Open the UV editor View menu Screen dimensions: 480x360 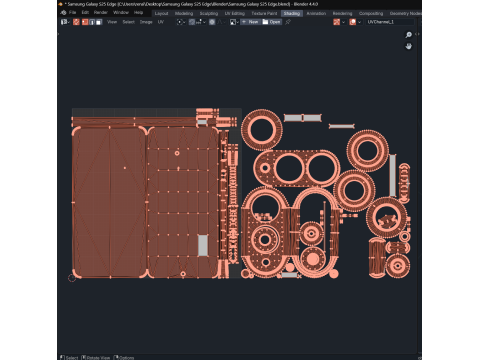112,22
